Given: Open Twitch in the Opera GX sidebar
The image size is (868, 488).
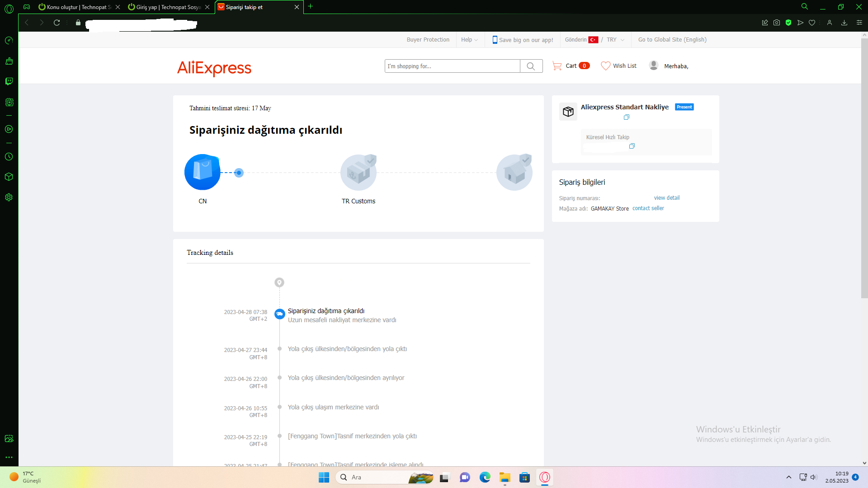Looking at the screenshot, I should click(x=9, y=81).
